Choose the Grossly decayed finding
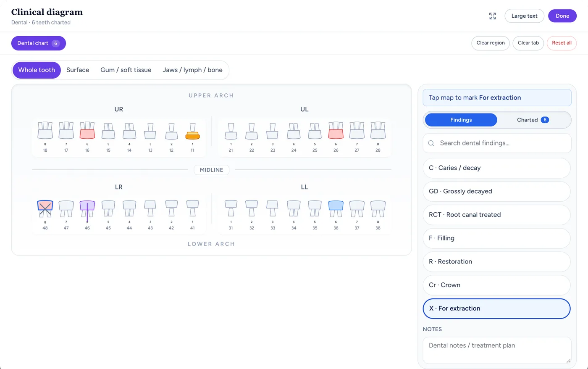 497,192
